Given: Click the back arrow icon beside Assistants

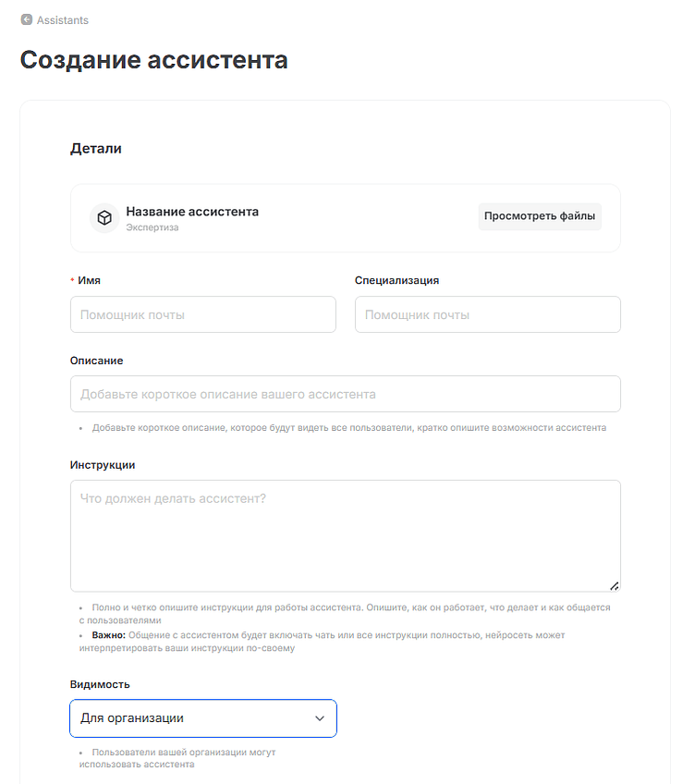Looking at the screenshot, I should tap(26, 19).
